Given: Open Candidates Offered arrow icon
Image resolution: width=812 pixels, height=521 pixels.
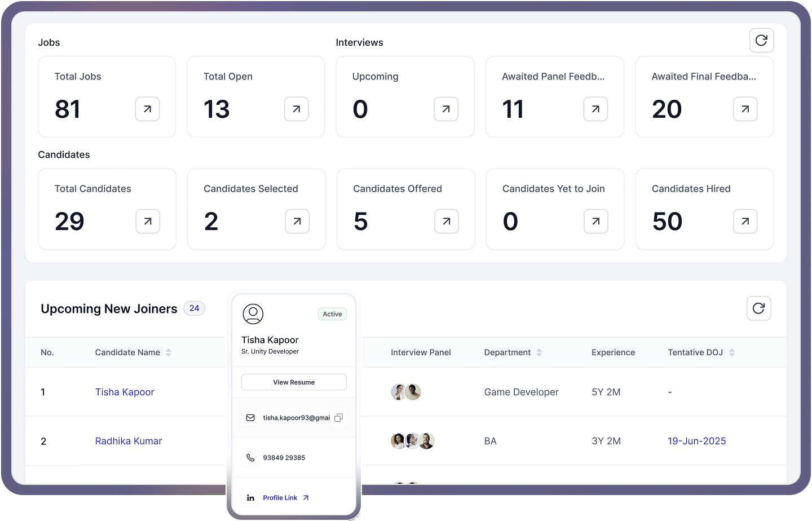Looking at the screenshot, I should 446,221.
